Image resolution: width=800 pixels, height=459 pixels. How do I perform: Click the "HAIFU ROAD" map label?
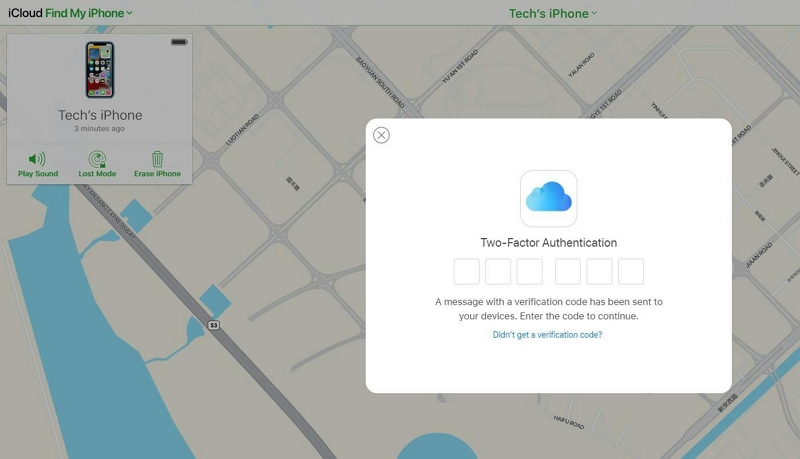[569, 422]
